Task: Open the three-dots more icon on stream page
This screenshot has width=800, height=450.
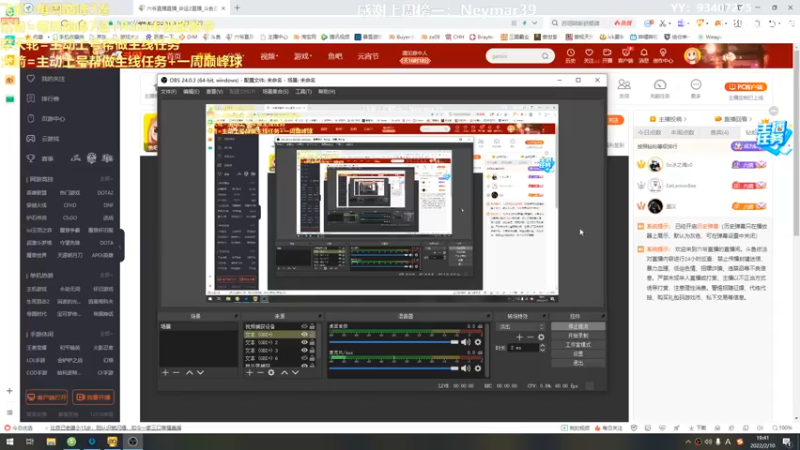Action: [x=696, y=85]
